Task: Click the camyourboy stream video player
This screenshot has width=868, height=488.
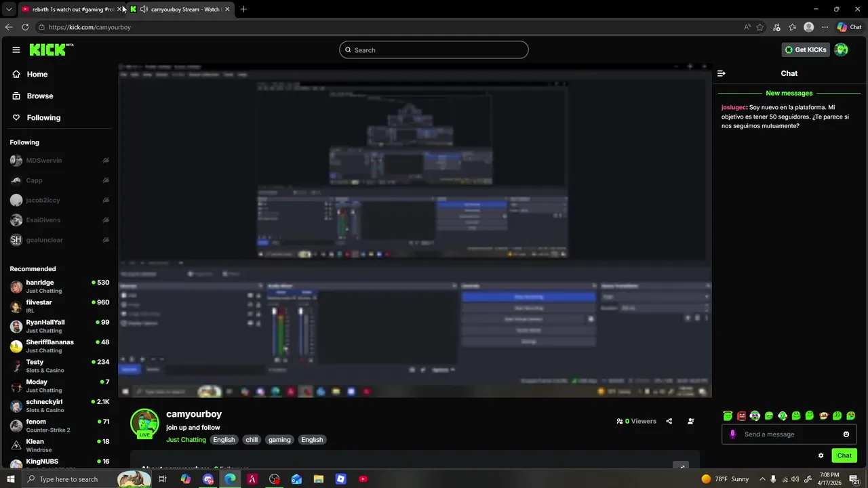Action: click(x=415, y=230)
